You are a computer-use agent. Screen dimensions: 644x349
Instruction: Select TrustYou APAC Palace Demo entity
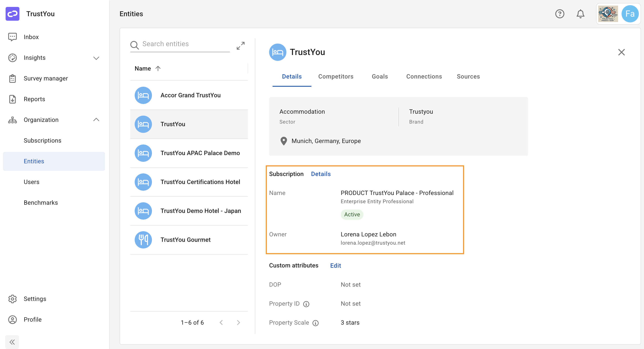[x=189, y=153]
